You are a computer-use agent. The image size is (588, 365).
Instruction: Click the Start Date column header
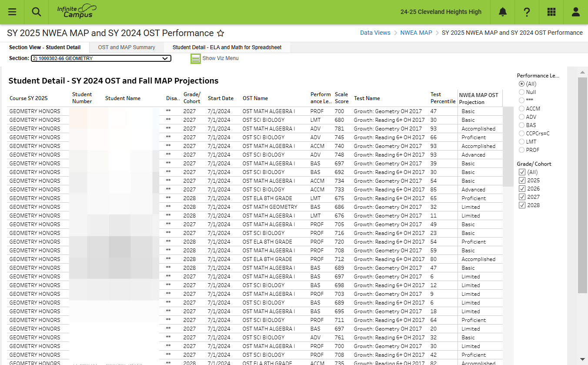click(x=220, y=98)
